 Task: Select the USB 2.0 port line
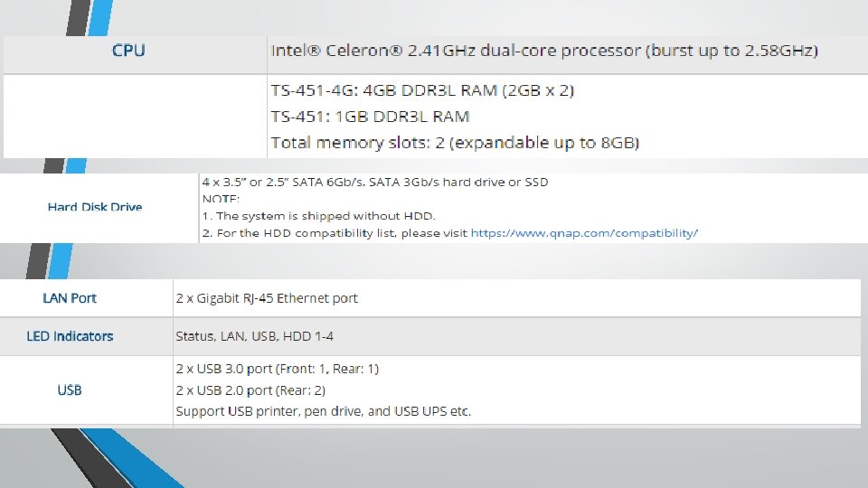coord(250,390)
